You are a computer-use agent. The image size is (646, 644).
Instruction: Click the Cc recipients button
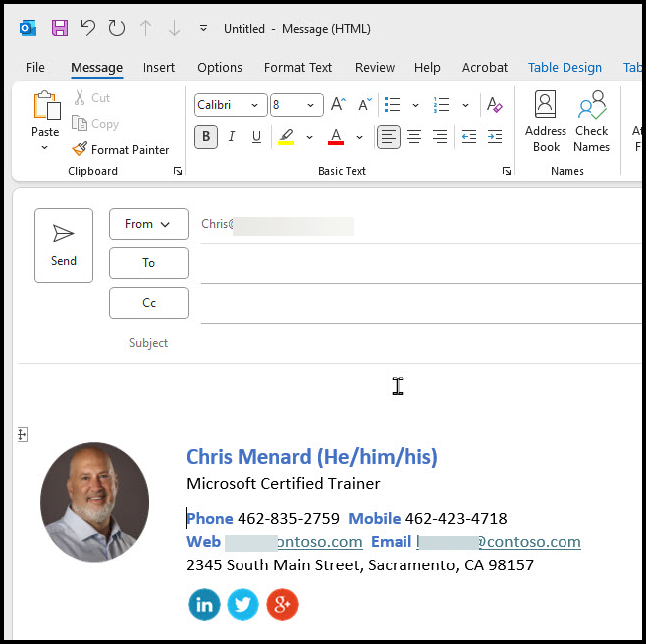(x=149, y=303)
